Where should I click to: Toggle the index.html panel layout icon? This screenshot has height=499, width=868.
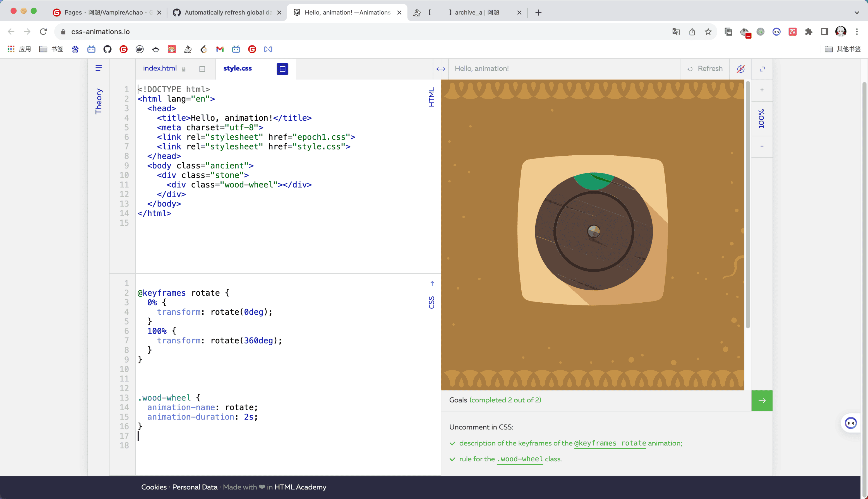click(202, 69)
